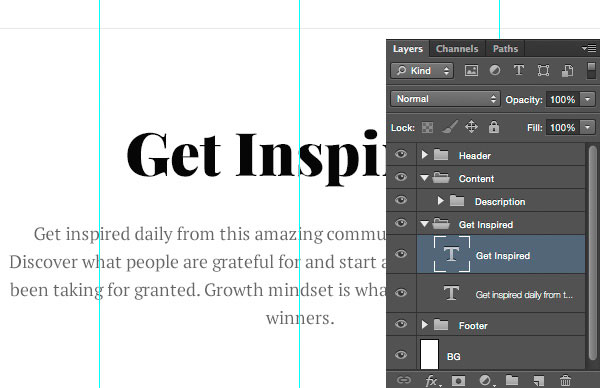Hide the Description group

(x=401, y=200)
